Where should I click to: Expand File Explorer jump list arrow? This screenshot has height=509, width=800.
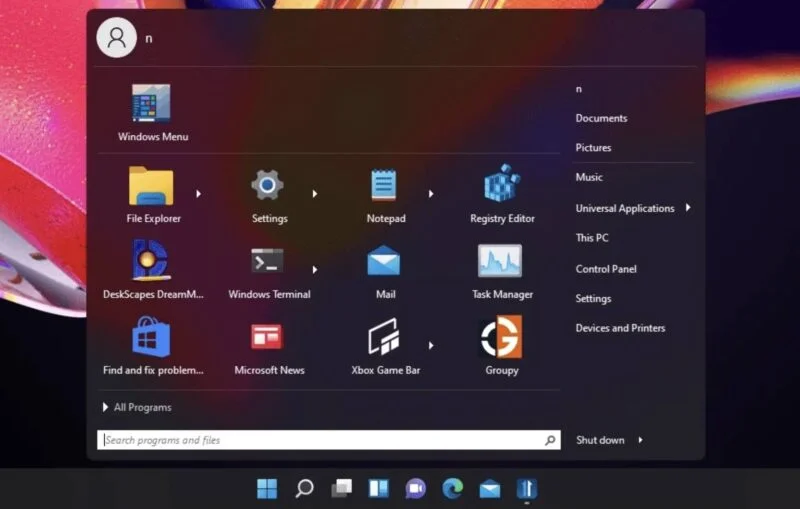click(198, 194)
